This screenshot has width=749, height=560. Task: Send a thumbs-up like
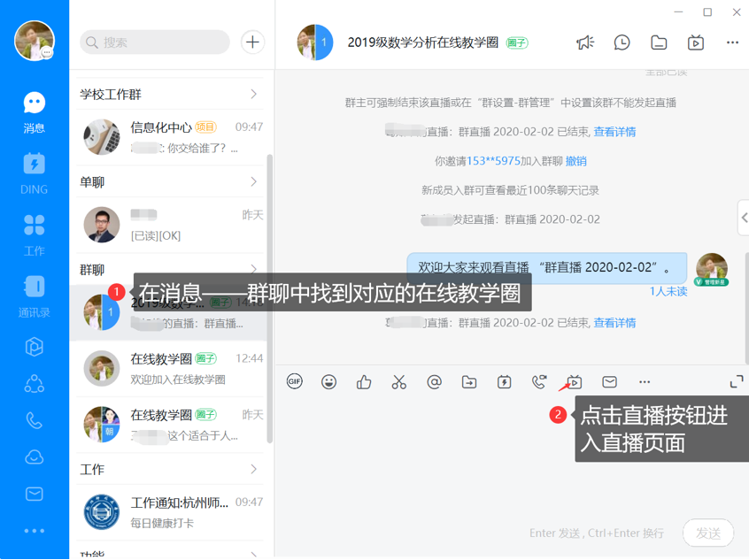pyautogui.click(x=364, y=381)
